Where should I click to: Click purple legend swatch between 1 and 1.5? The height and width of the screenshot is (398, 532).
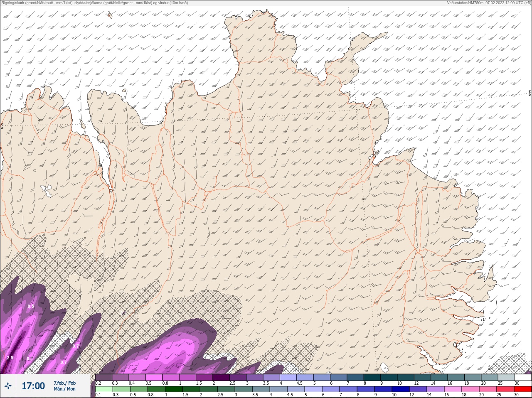[x=187, y=377]
